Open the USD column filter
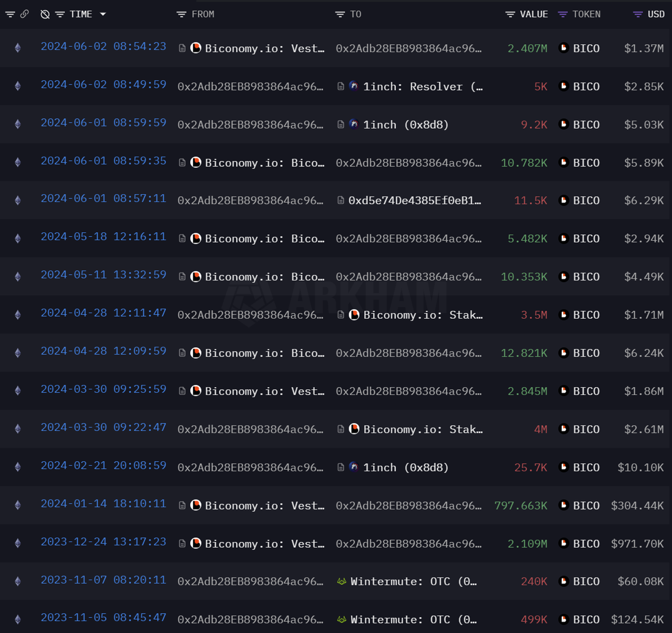The width and height of the screenshot is (672, 633). pyautogui.click(x=638, y=15)
